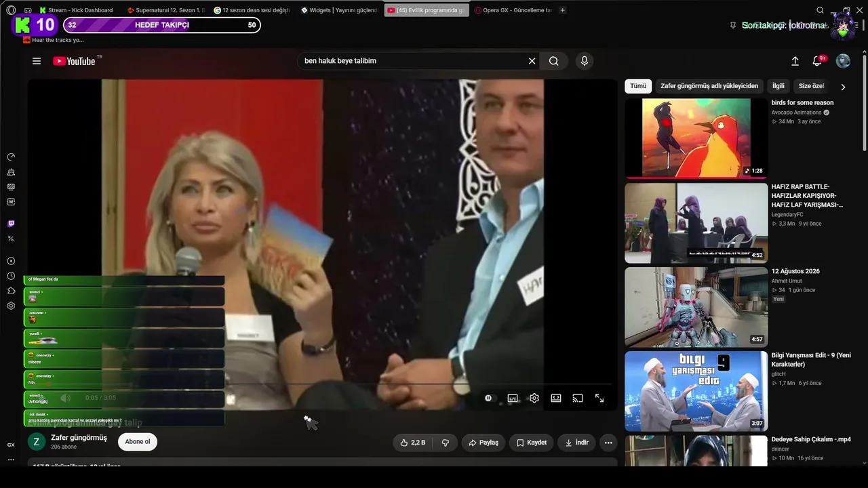Start voice search with the microphone
The height and width of the screenshot is (488, 868).
585,61
